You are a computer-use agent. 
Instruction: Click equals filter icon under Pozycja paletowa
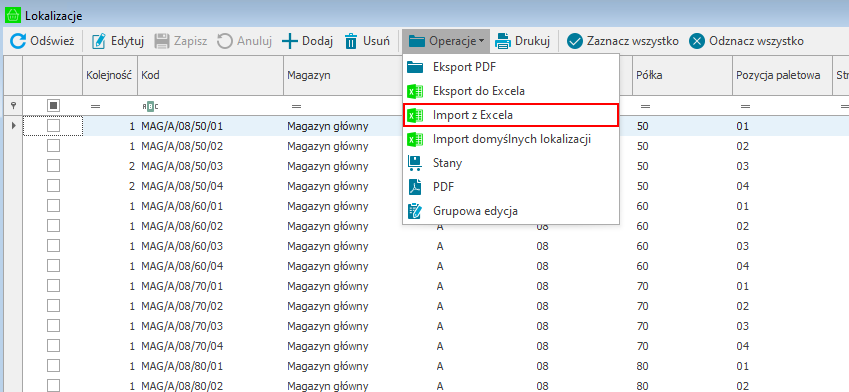[746, 106]
